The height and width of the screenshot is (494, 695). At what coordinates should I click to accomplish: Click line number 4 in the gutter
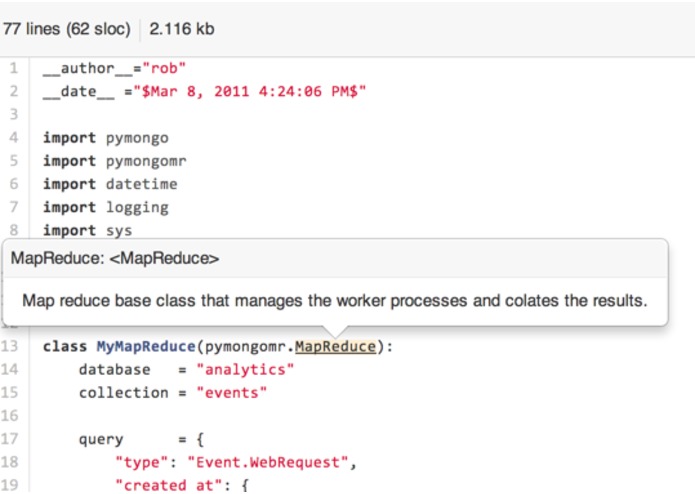tap(14, 137)
